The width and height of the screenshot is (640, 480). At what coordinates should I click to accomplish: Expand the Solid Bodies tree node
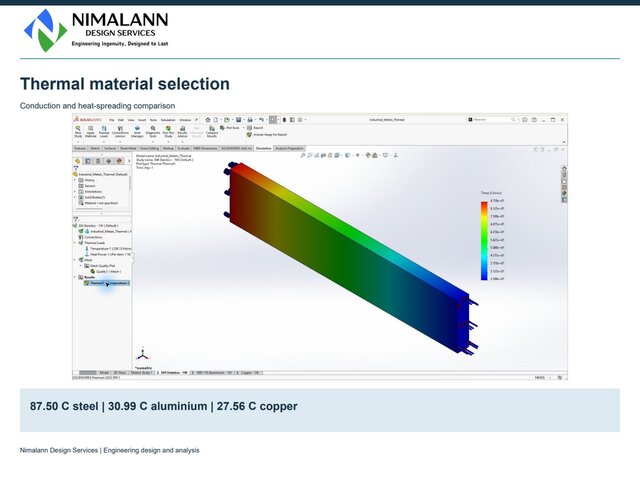(x=75, y=197)
